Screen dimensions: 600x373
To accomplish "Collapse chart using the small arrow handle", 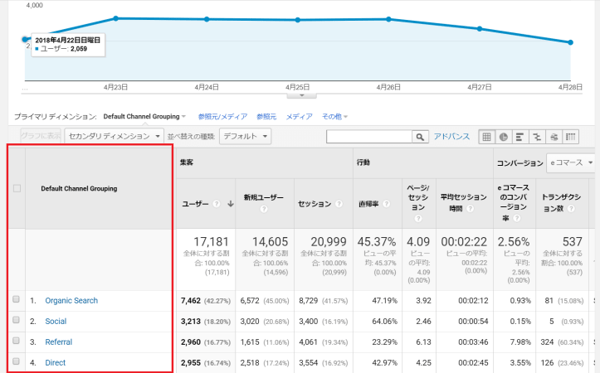I will click(x=302, y=95).
